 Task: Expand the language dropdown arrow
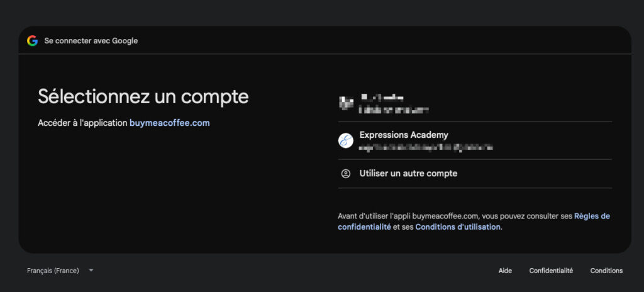click(x=91, y=271)
